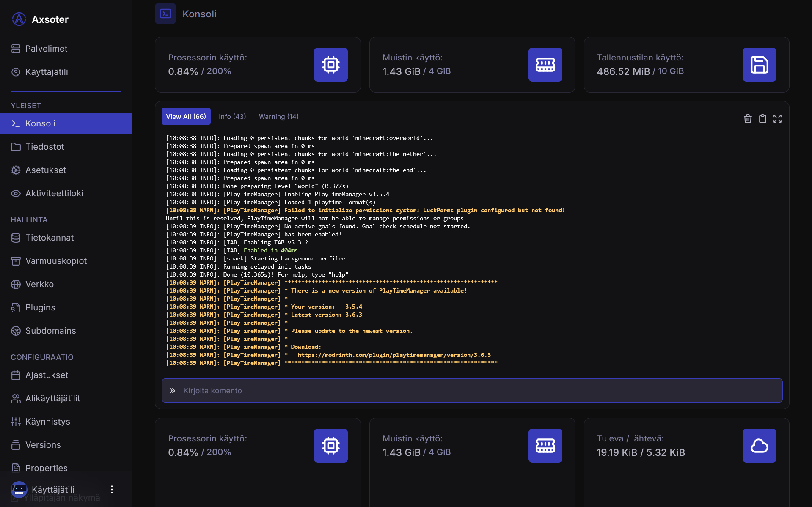Go to Palvelimet servers list
Viewport: 812px width, 507px height.
coord(46,49)
